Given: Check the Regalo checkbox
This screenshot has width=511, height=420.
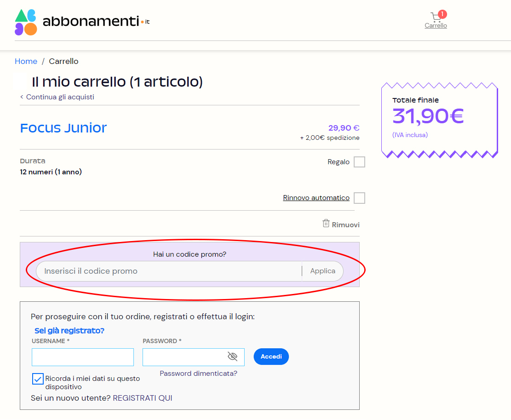Looking at the screenshot, I should pos(359,161).
